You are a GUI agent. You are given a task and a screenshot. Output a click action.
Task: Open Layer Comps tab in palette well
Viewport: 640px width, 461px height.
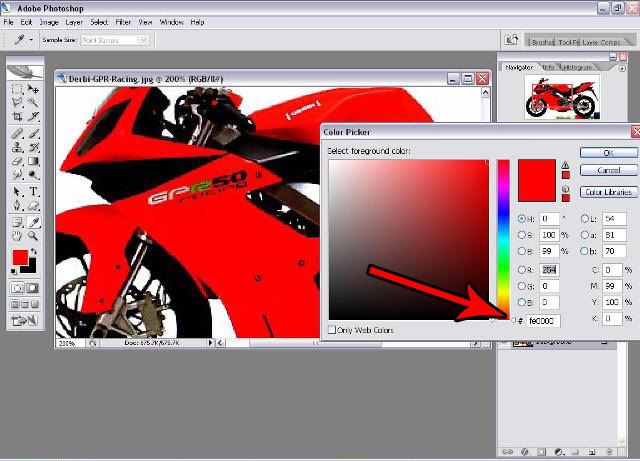pos(601,42)
